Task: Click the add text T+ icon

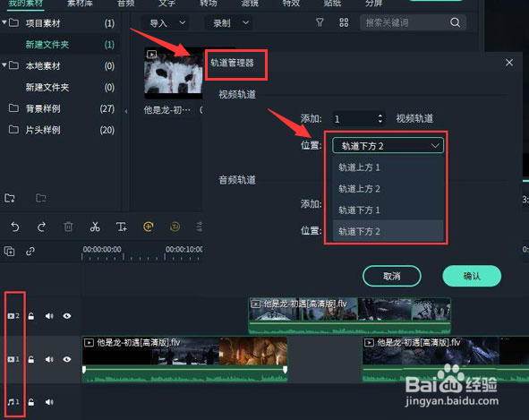Action: click(x=122, y=227)
